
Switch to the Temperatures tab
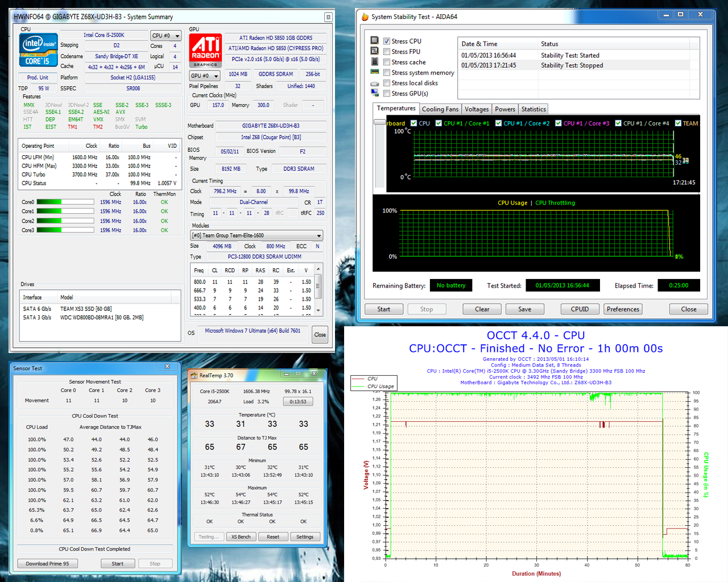tap(396, 108)
